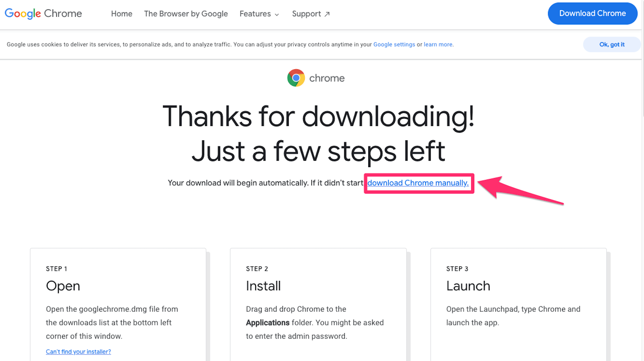
Task: Open the Home nav item
Action: [x=122, y=14]
